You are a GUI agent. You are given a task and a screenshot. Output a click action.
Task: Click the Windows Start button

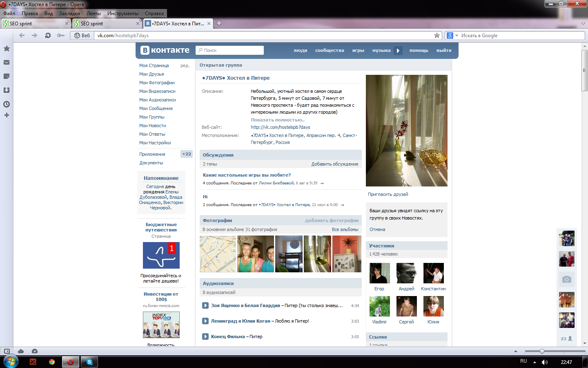(x=11, y=361)
